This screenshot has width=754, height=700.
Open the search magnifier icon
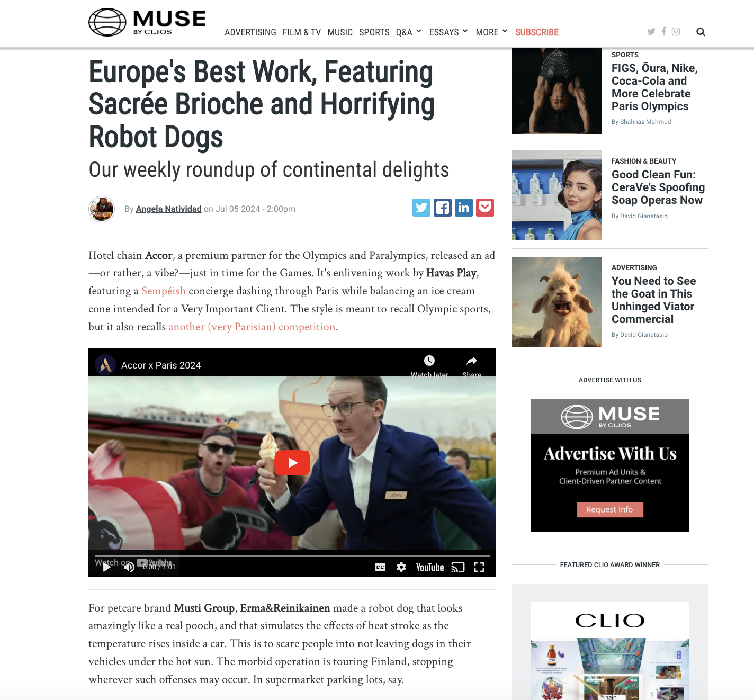[x=701, y=32]
